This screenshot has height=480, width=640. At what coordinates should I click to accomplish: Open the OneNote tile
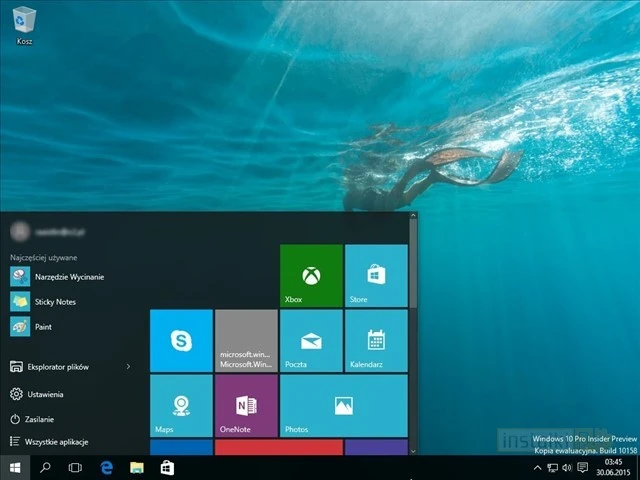pyautogui.click(x=246, y=405)
